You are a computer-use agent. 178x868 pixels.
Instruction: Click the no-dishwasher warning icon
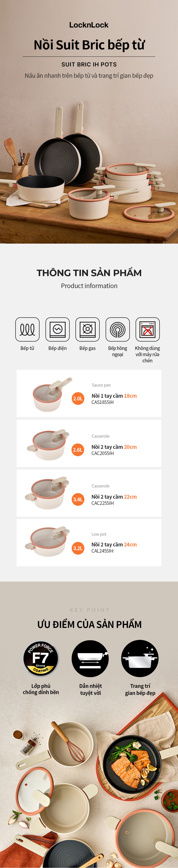(147, 329)
